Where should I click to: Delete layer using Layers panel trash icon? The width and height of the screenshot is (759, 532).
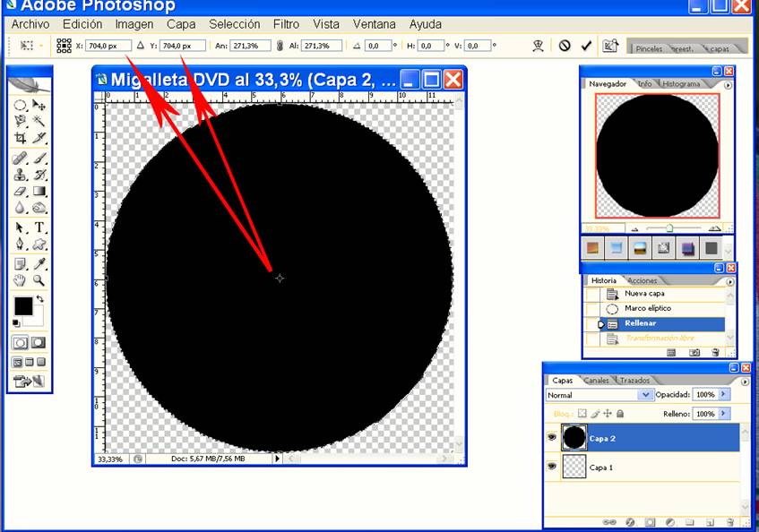tap(730, 521)
